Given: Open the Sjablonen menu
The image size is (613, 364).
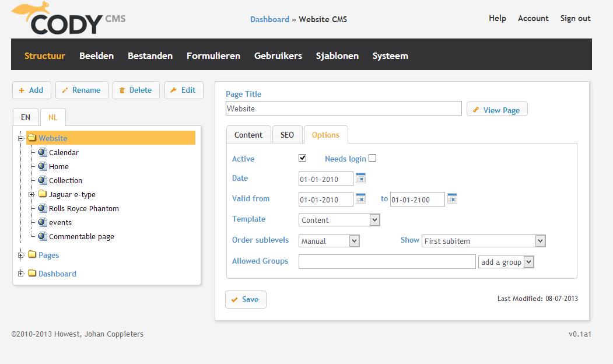Looking at the screenshot, I should click(x=337, y=55).
